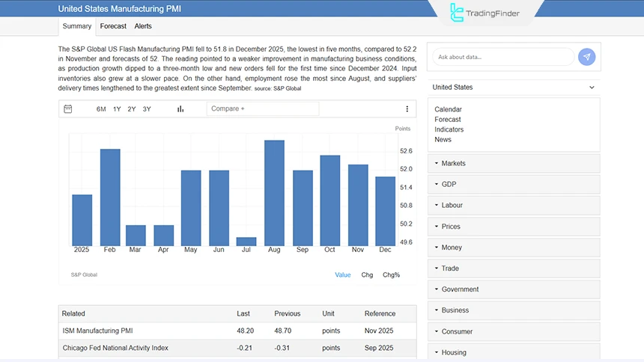Screen dimensions: 644x362
Task: Select the 6M time range
Action: [x=101, y=109]
